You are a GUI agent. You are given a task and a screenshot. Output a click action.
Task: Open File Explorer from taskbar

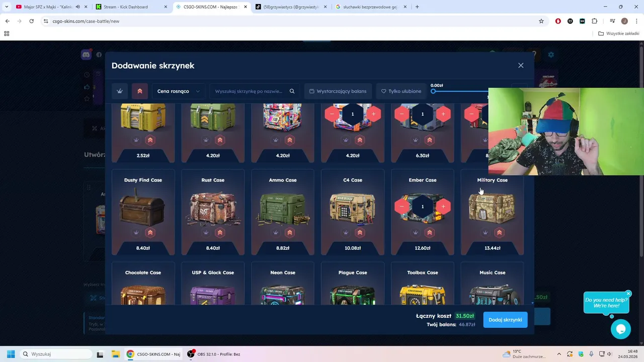pos(115,354)
